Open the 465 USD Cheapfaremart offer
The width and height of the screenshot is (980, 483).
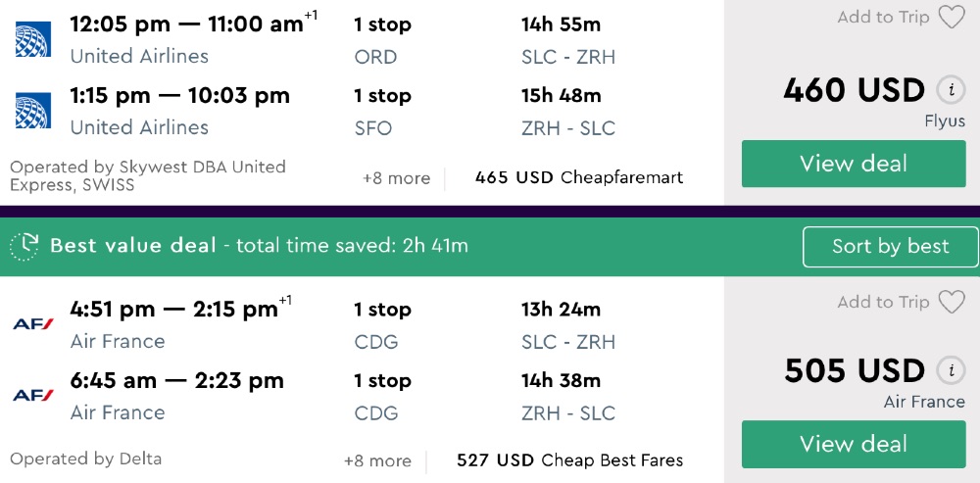tap(578, 178)
